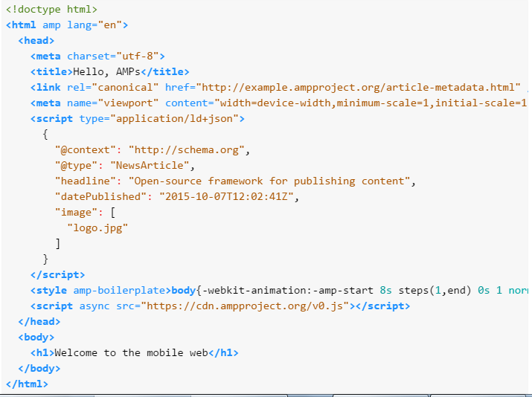
Task: Click the closing </title> tag
Action: [x=165, y=72]
